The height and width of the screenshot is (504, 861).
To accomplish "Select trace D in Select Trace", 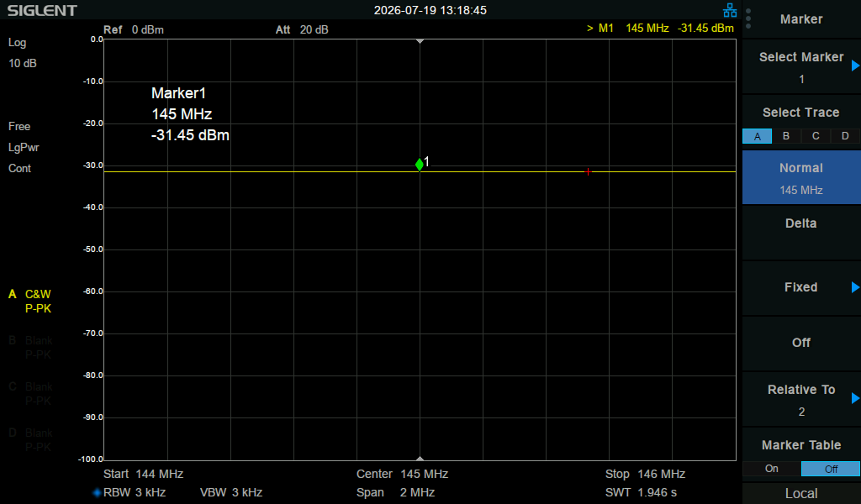I will [845, 136].
